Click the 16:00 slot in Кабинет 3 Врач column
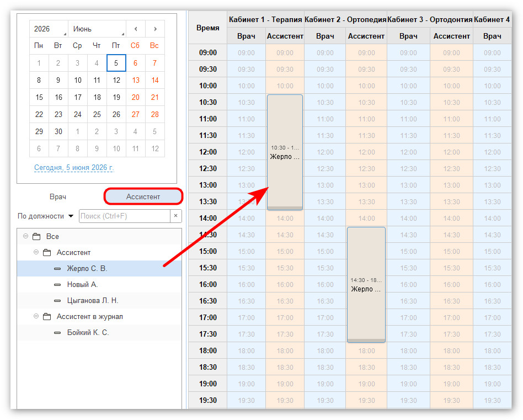This screenshot has height=420, width=523. click(409, 285)
